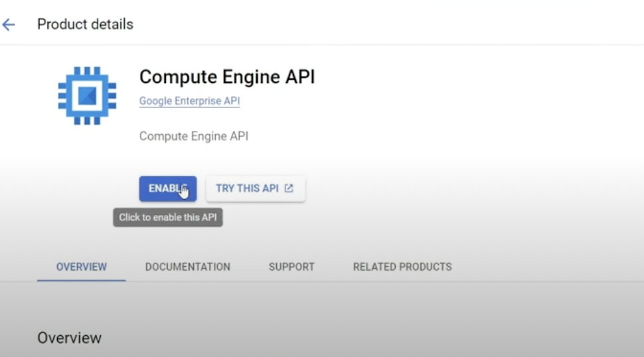This screenshot has height=357, width=644.
Task: Enable the Compute Engine API
Action: 167,188
